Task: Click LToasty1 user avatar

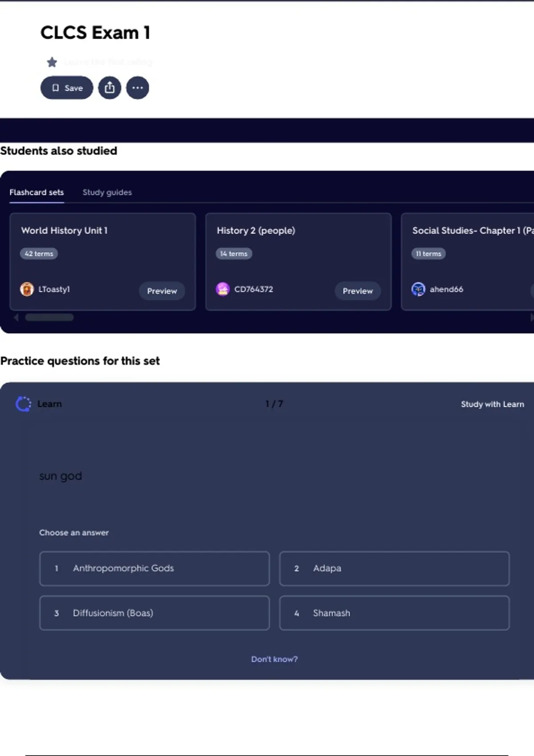Action: [x=27, y=289]
